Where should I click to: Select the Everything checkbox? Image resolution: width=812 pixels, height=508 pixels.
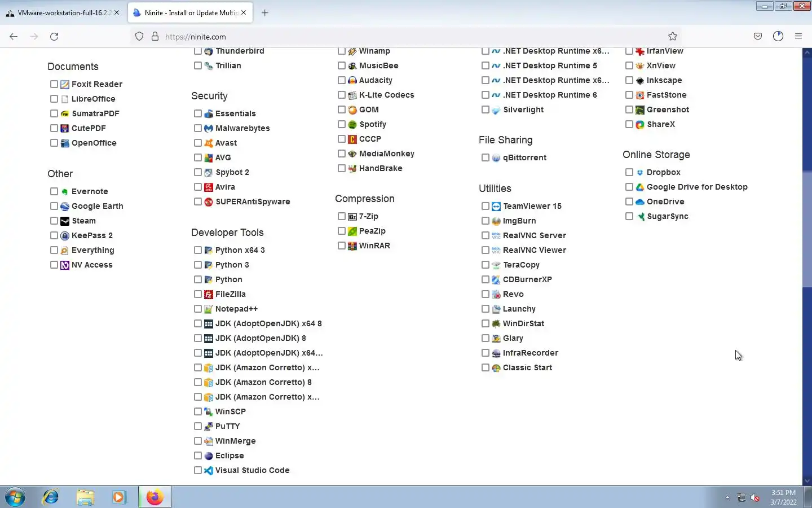tap(54, 250)
